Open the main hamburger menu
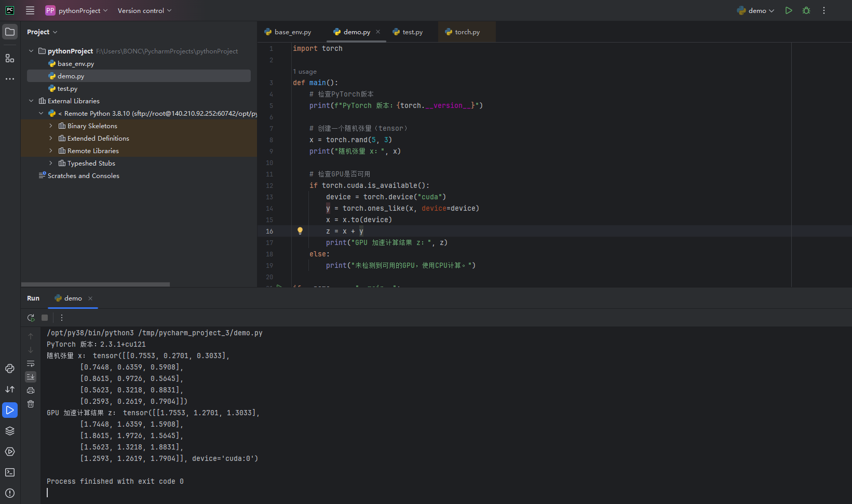Image resolution: width=852 pixels, height=504 pixels. (30, 10)
